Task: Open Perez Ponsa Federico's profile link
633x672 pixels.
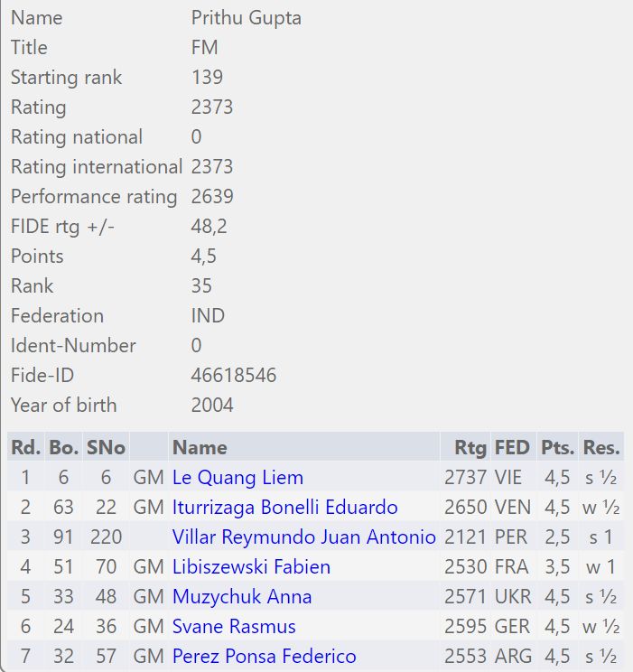Action: [264, 656]
